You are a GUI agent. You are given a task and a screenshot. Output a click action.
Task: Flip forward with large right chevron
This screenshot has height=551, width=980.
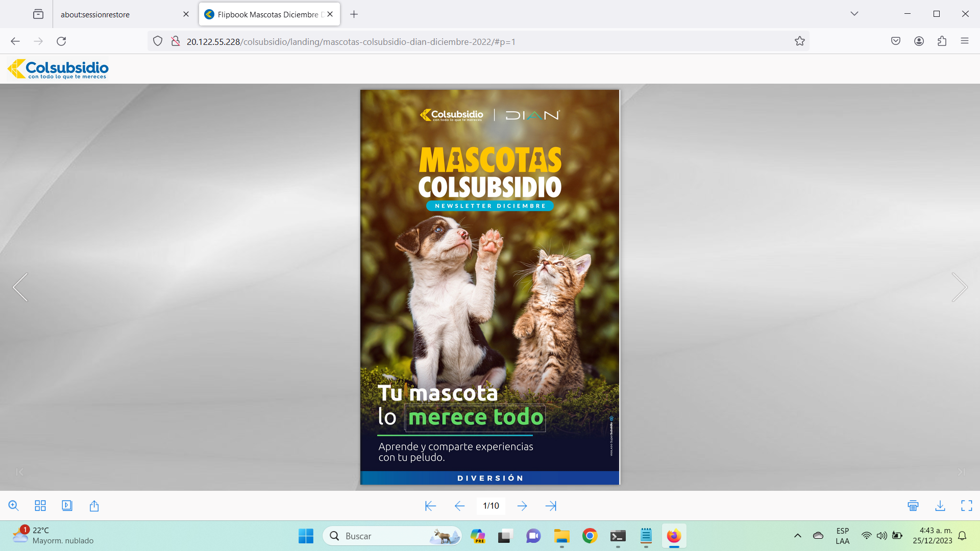(959, 287)
